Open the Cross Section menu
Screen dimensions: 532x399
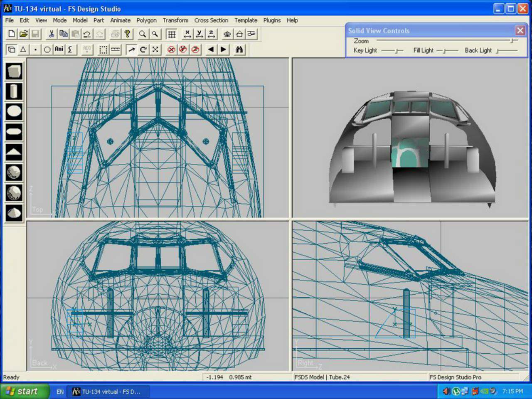point(211,20)
